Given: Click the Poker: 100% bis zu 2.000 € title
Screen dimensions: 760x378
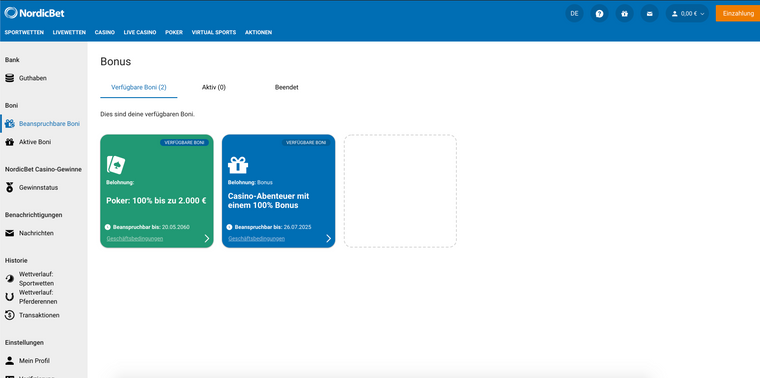Looking at the screenshot, I should click(156, 201).
